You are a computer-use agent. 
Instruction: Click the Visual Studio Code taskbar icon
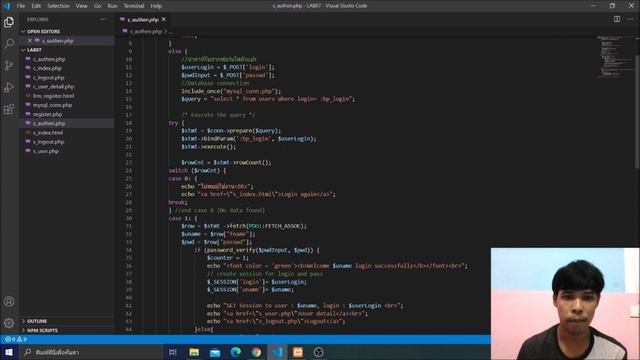coord(277,352)
